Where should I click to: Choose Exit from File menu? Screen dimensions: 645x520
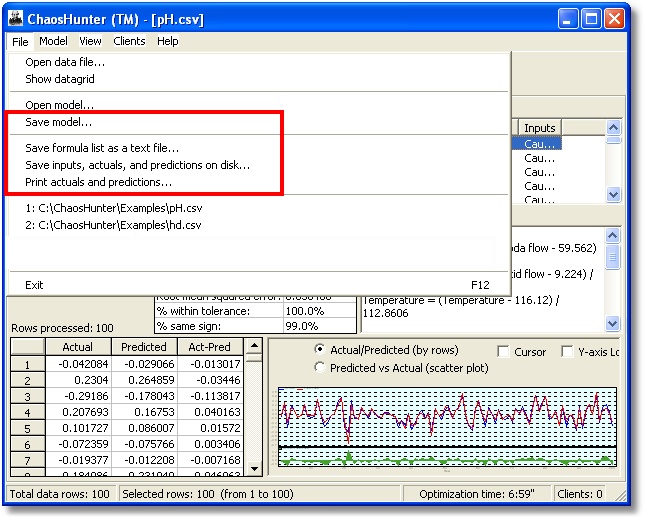(x=259, y=285)
